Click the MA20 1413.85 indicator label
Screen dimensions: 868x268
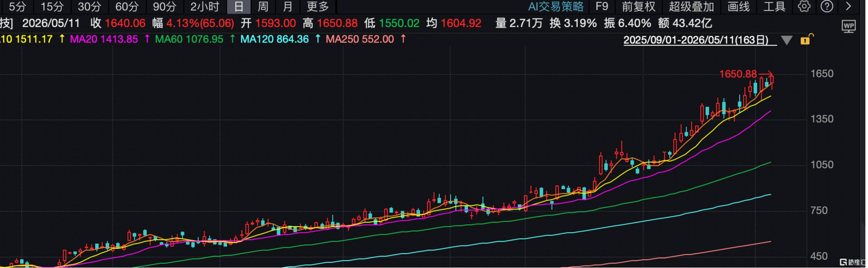tap(104, 39)
